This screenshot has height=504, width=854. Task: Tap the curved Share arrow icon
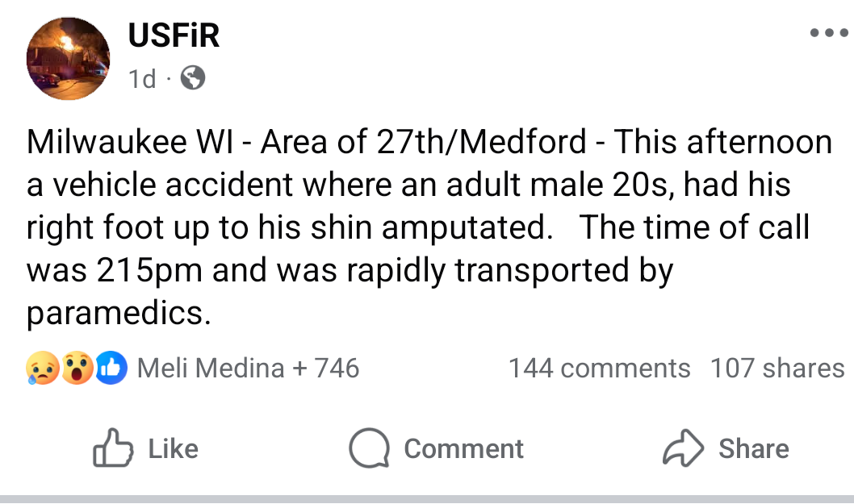(x=684, y=448)
